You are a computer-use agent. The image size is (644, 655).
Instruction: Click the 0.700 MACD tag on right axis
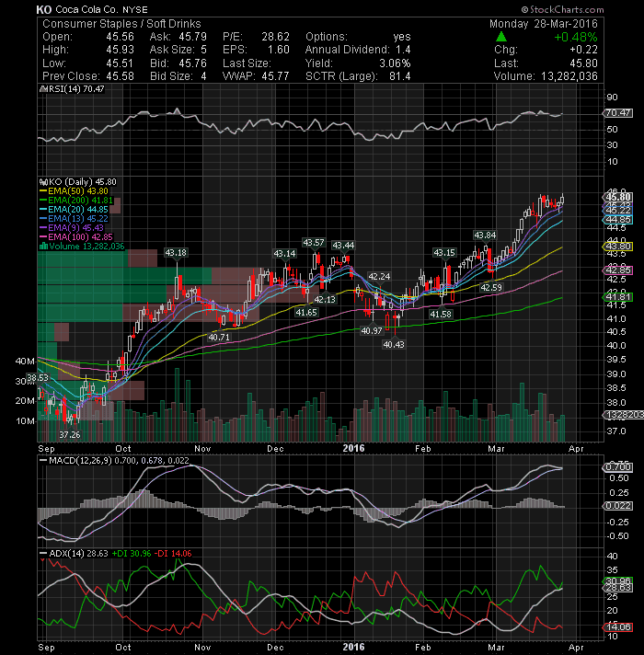[618, 467]
